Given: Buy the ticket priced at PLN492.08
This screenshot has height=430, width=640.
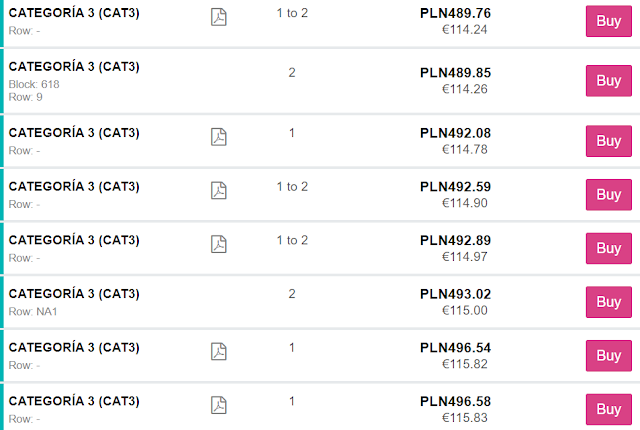Looking at the screenshot, I should pos(608,141).
